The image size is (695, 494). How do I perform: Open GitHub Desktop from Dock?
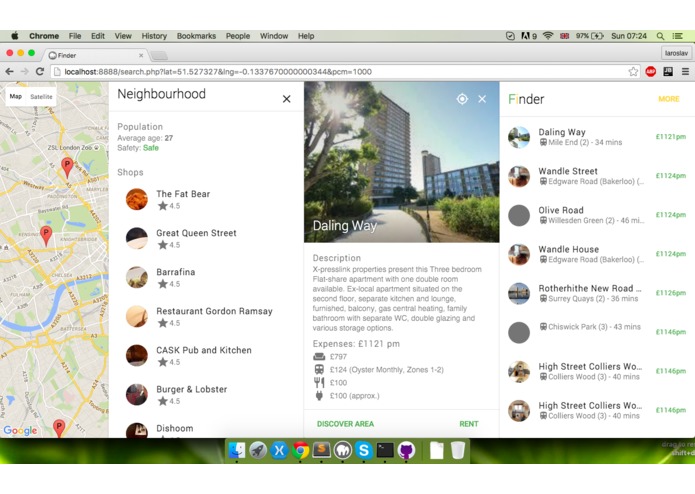406,451
